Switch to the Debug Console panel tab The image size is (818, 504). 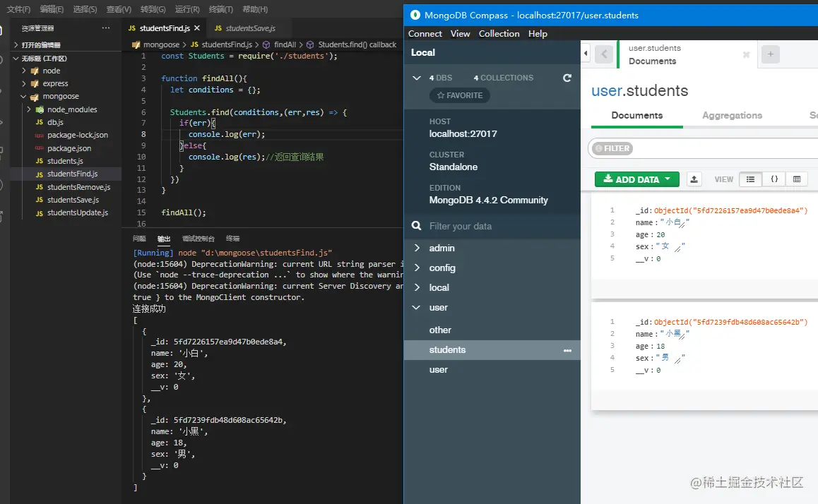coord(198,239)
